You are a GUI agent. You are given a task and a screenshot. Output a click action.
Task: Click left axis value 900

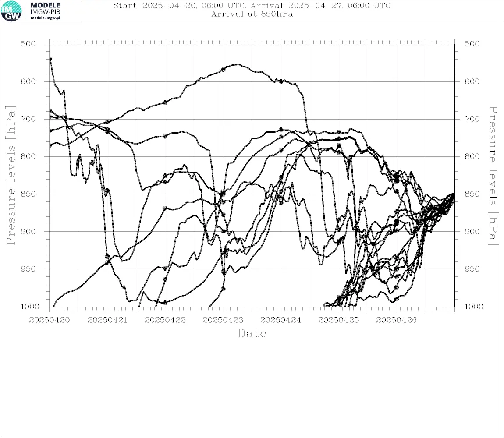28,232
